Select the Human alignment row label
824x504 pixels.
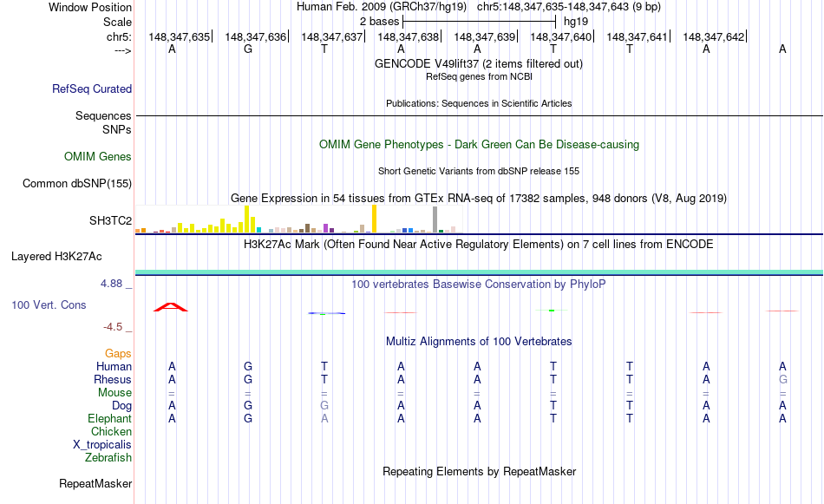tap(114, 366)
